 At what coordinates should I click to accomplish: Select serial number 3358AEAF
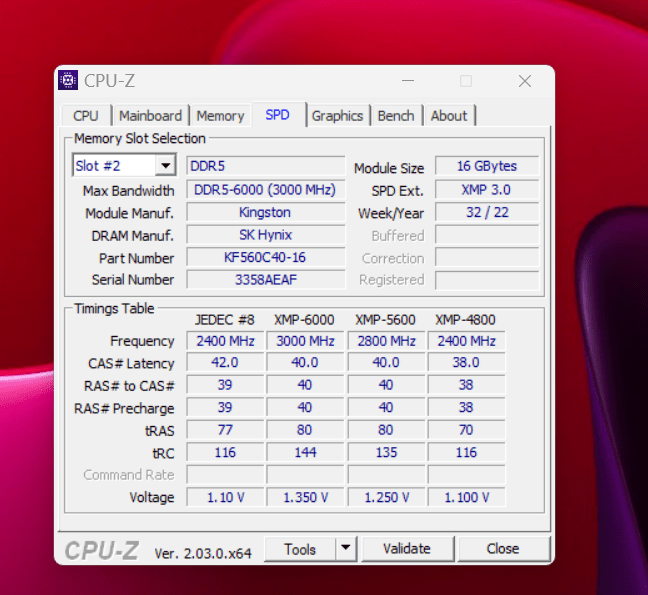click(265, 280)
